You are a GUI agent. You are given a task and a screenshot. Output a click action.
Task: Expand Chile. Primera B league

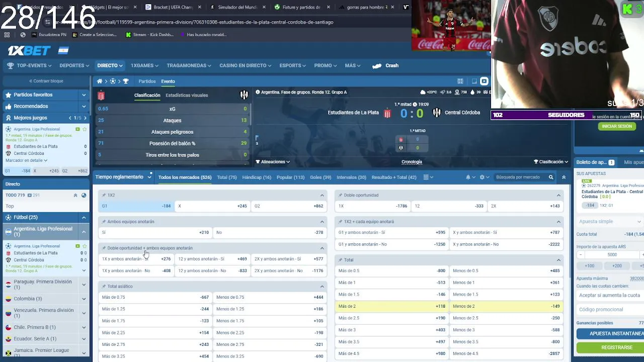pos(84,327)
